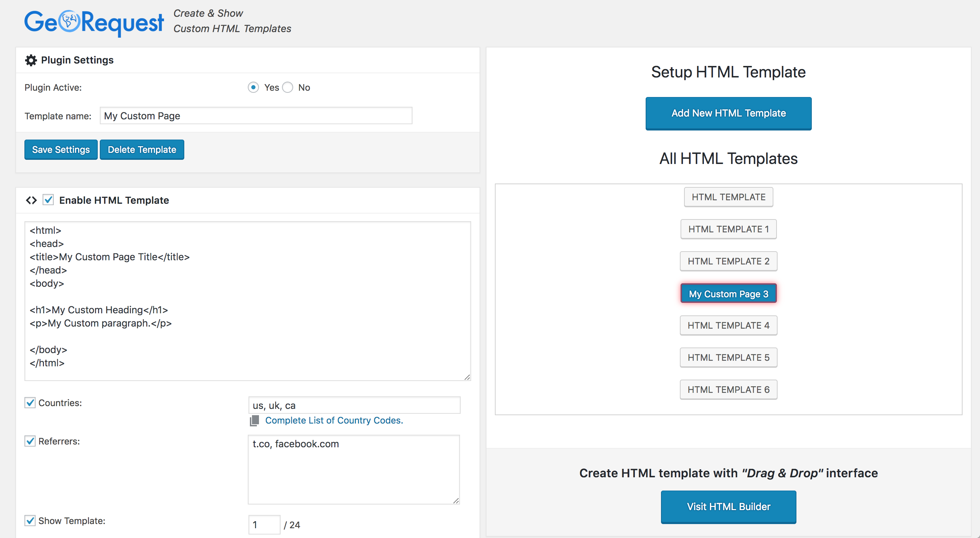Select HTML TEMPLATE 6
980x538 pixels.
(x=728, y=390)
